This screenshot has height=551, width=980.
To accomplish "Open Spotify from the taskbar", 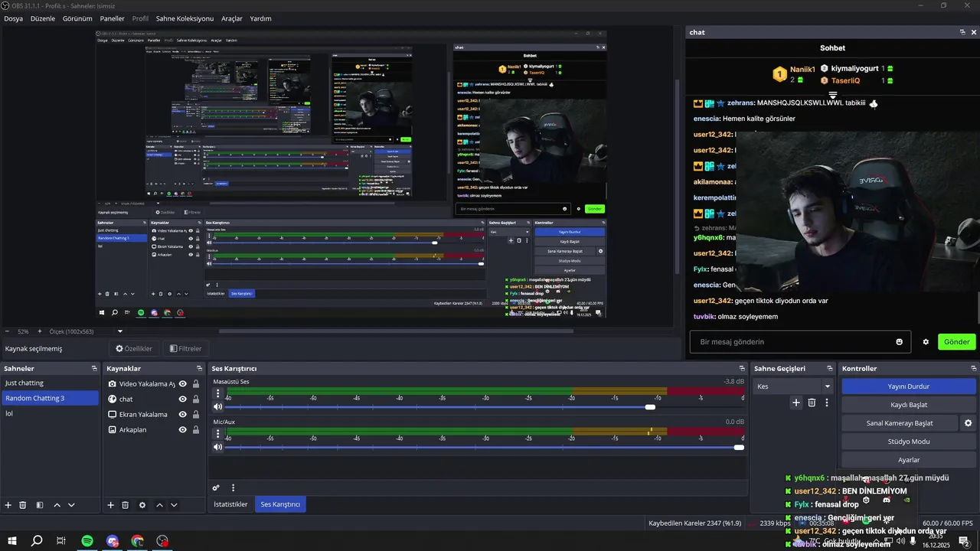I will pyautogui.click(x=87, y=541).
